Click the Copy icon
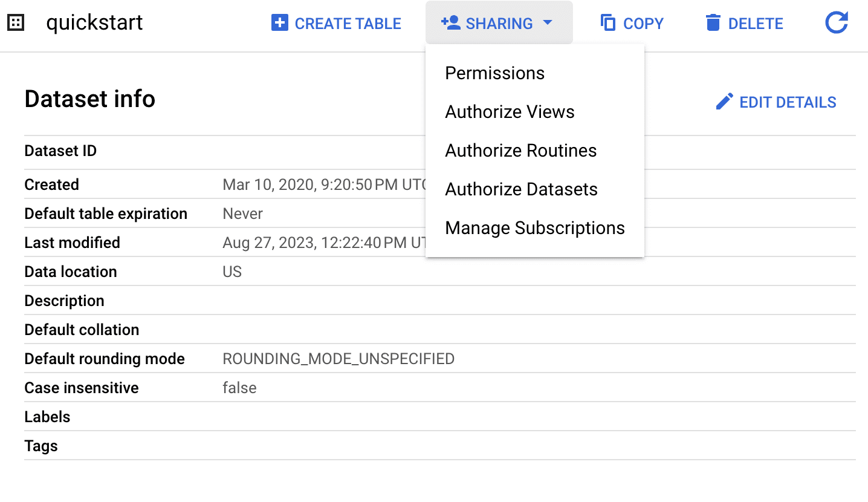 608,24
